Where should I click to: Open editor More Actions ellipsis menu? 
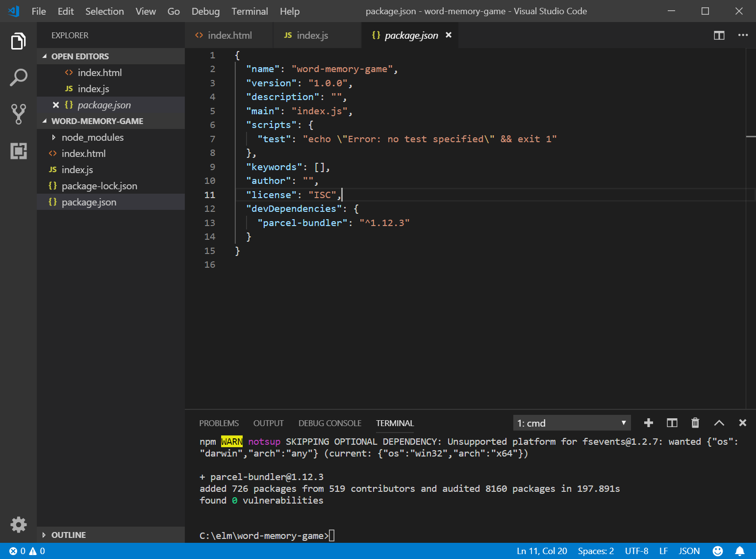click(x=743, y=35)
